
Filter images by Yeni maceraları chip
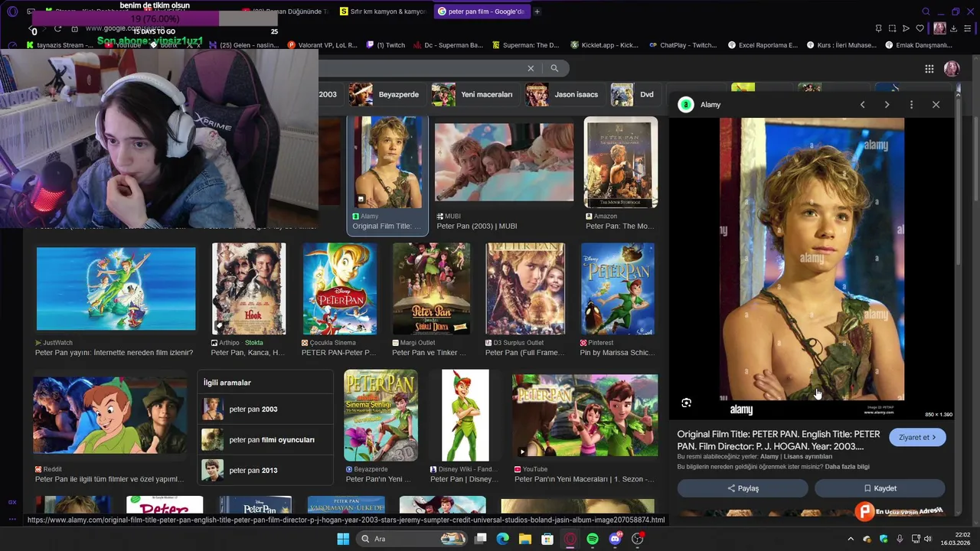point(473,94)
